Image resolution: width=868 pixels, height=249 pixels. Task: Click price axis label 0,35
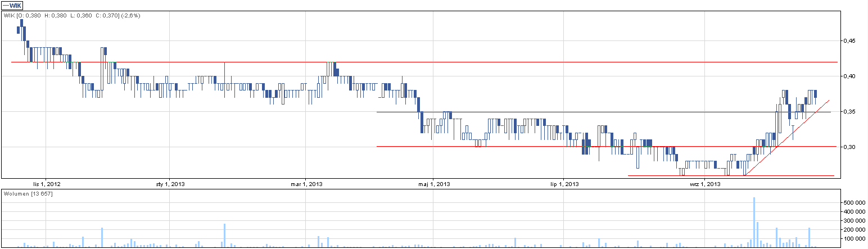[x=848, y=112]
